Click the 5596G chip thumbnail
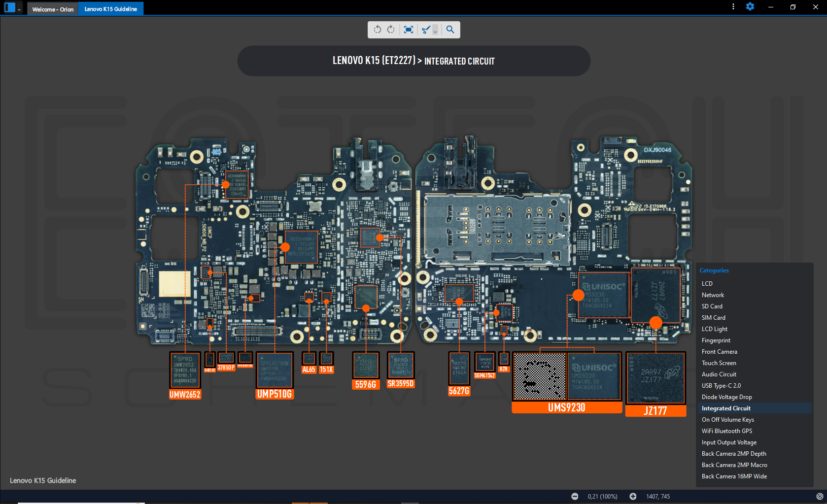 (x=366, y=365)
